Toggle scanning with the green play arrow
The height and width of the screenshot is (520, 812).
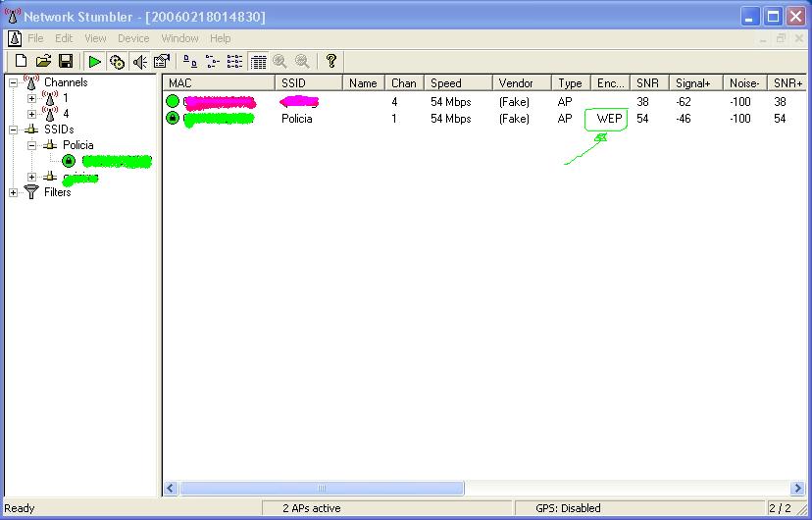point(95,62)
